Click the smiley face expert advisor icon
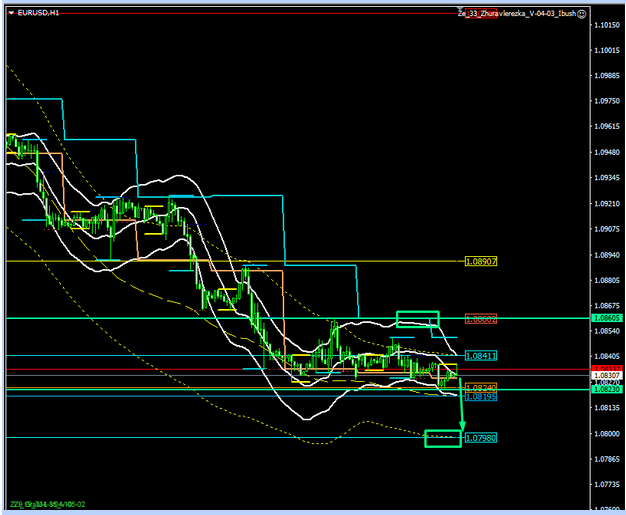The image size is (626, 515). (x=582, y=14)
